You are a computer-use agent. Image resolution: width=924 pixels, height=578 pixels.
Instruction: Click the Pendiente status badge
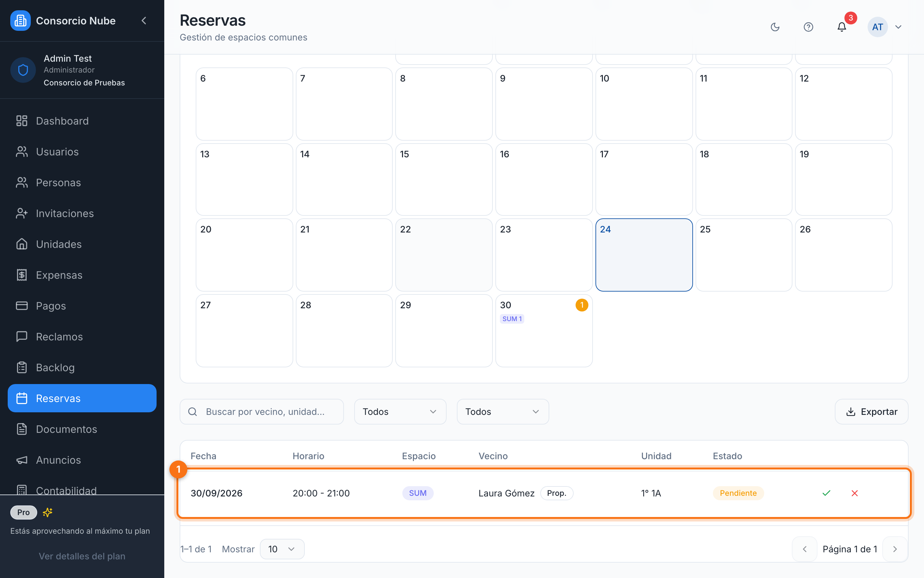tap(738, 493)
